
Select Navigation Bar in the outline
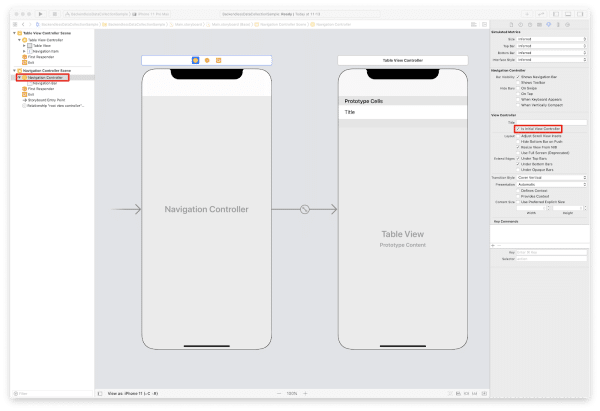pos(45,83)
